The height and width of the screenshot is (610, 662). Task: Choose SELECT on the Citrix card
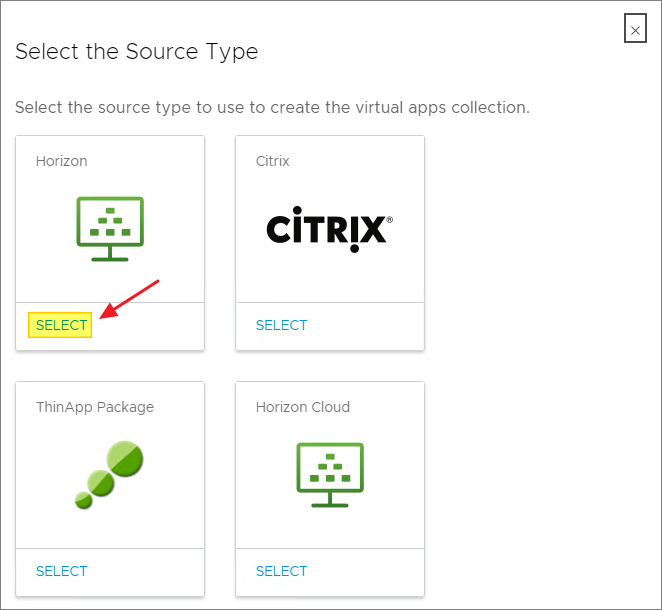point(281,325)
